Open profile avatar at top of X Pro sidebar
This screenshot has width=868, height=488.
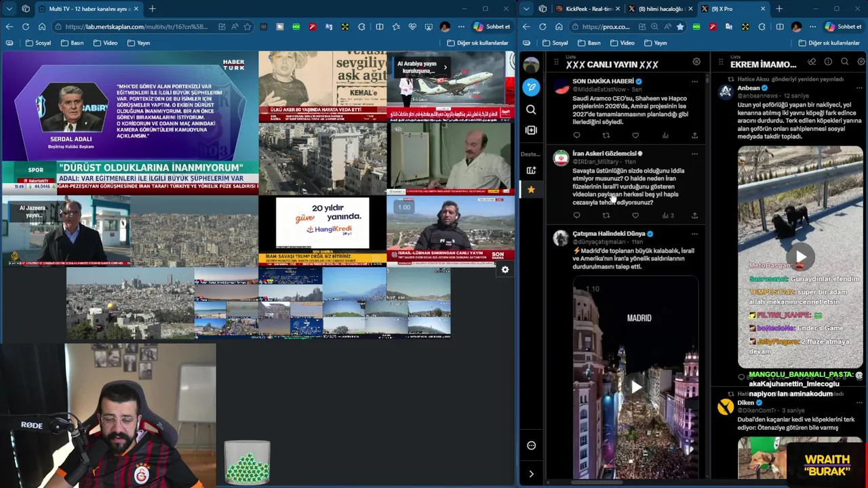(x=532, y=65)
